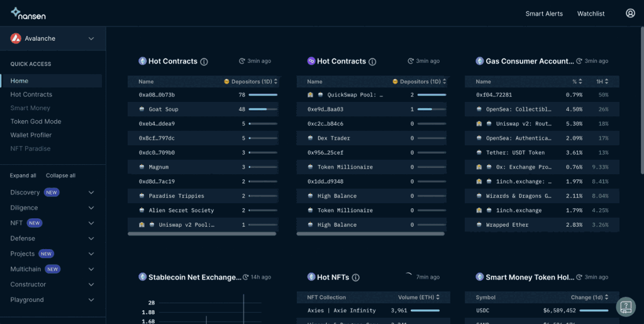Click the Ethereum icon on Smart Money Token Holdings
This screenshot has width=644, height=324.
[480, 277]
